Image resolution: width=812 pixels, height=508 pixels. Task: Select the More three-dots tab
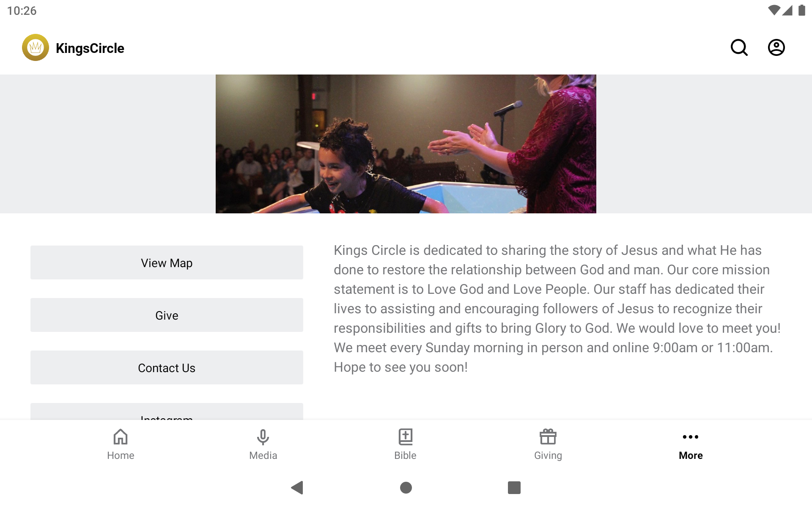pyautogui.click(x=691, y=444)
